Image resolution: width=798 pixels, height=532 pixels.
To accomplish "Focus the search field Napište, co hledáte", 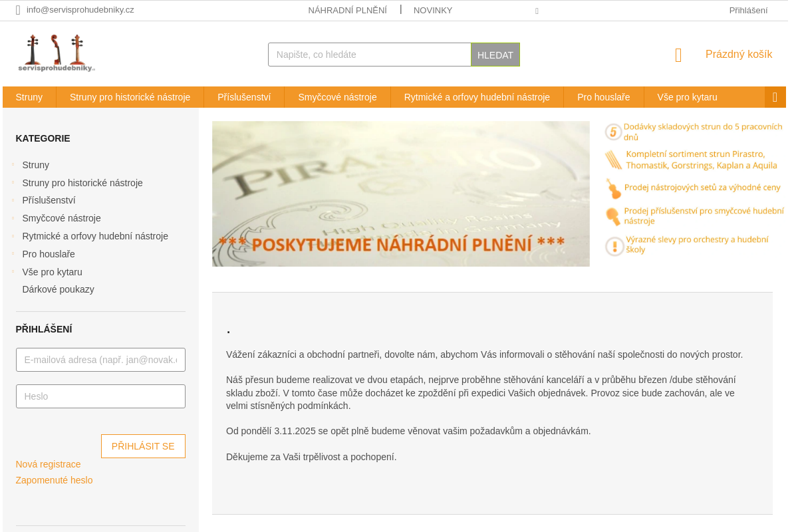I will (x=370, y=55).
